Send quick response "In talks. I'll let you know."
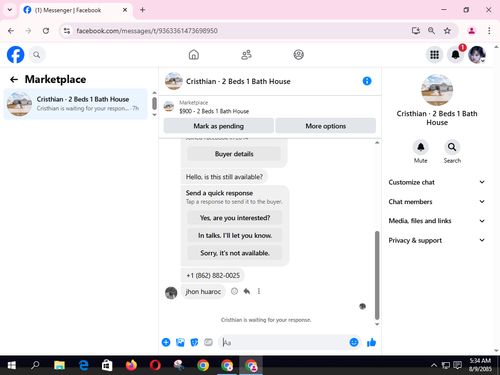This screenshot has height=375, width=500. click(x=235, y=235)
